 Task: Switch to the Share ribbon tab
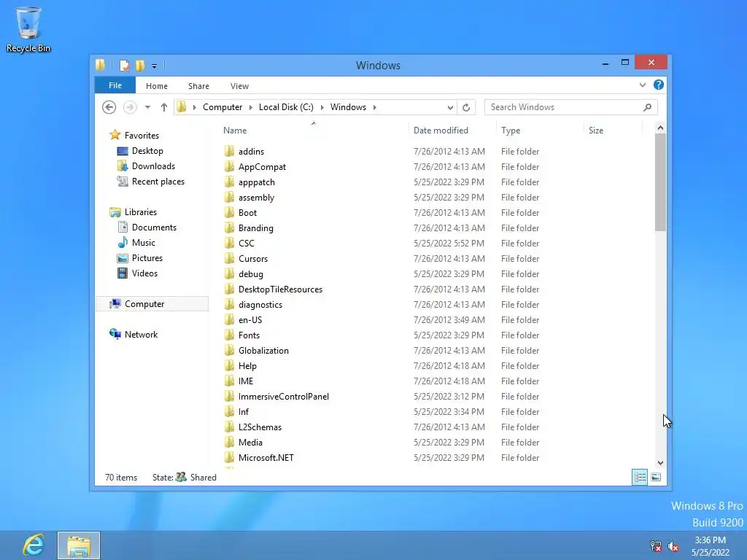(198, 86)
